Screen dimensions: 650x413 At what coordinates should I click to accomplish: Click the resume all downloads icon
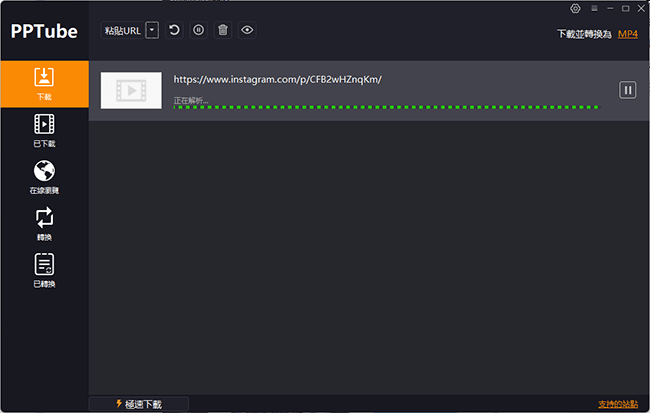pos(175,30)
